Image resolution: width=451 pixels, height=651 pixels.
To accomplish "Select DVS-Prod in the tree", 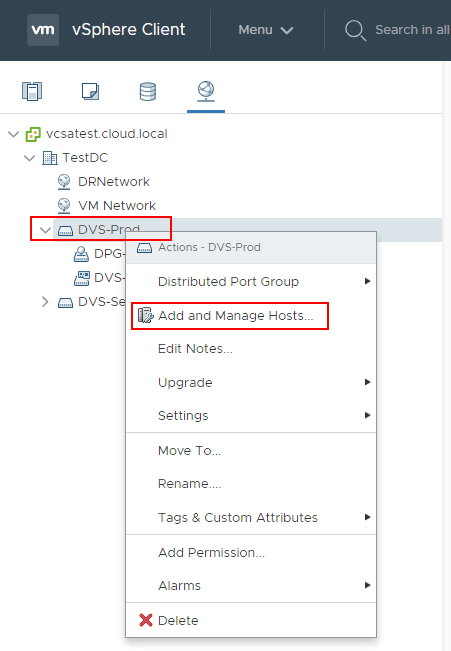I will (x=109, y=230).
